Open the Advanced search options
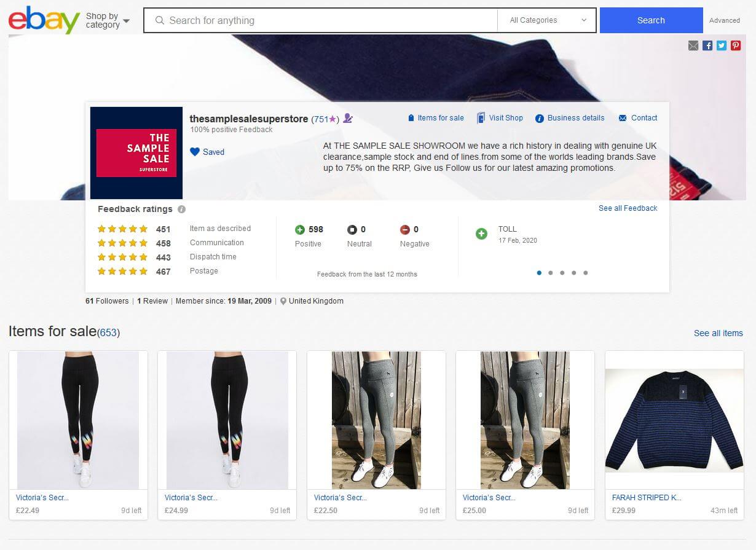The height and width of the screenshot is (550, 756). 725,20
